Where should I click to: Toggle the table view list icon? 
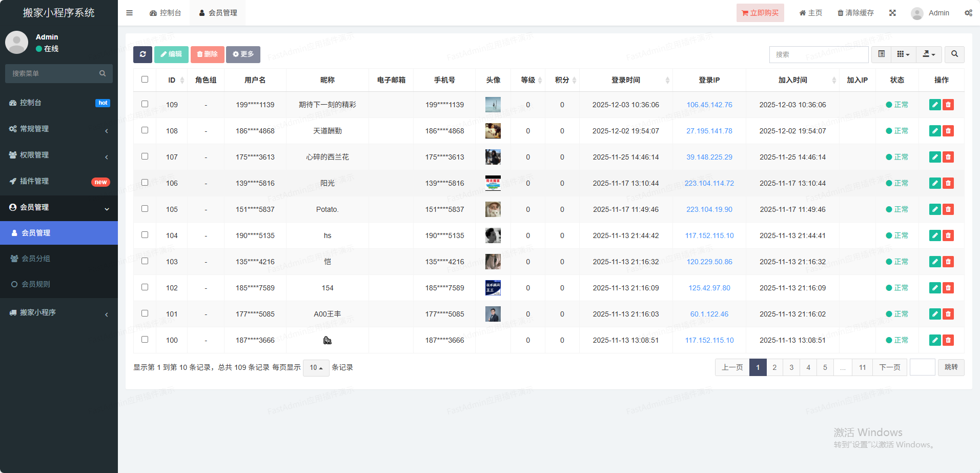click(881, 54)
